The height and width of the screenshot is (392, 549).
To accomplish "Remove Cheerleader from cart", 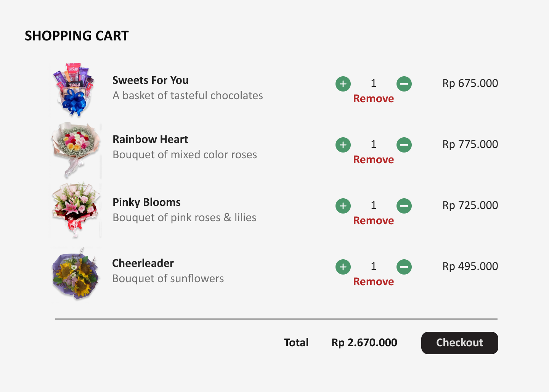I will click(373, 282).
